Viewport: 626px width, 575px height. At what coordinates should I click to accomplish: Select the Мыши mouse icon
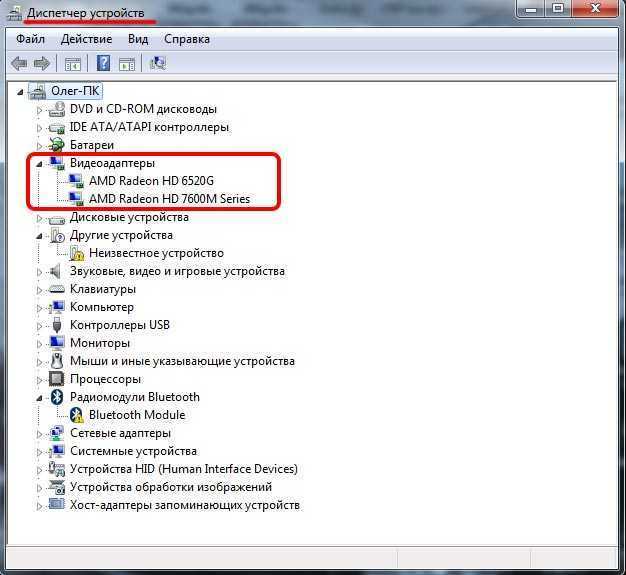tap(57, 361)
